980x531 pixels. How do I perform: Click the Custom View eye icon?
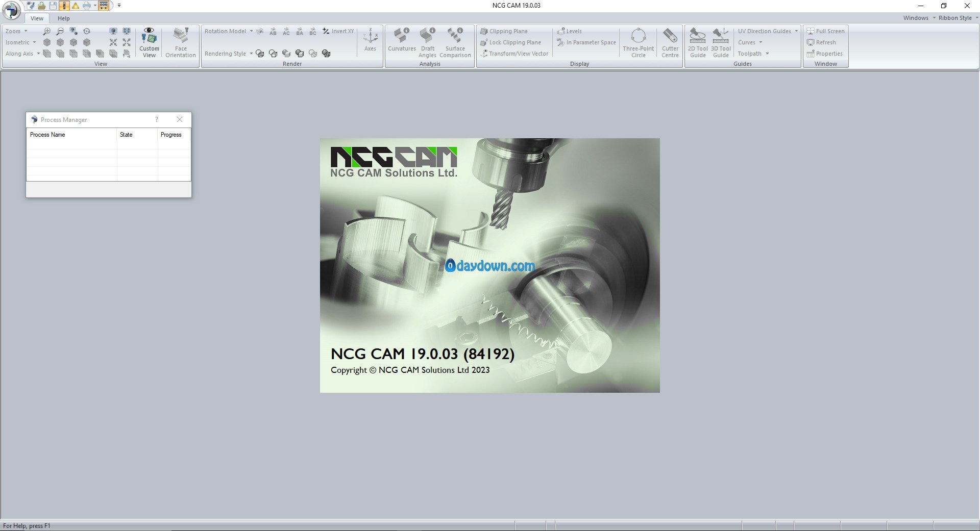(x=149, y=42)
